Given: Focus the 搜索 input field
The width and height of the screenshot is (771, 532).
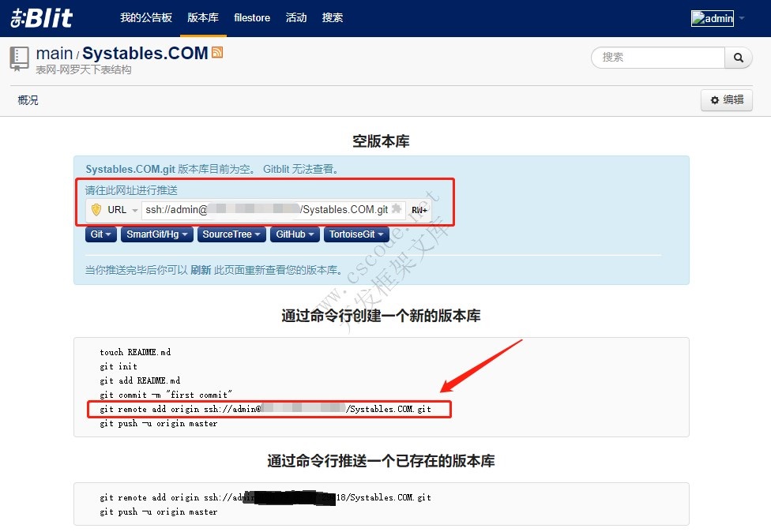Looking at the screenshot, I should pyautogui.click(x=658, y=58).
